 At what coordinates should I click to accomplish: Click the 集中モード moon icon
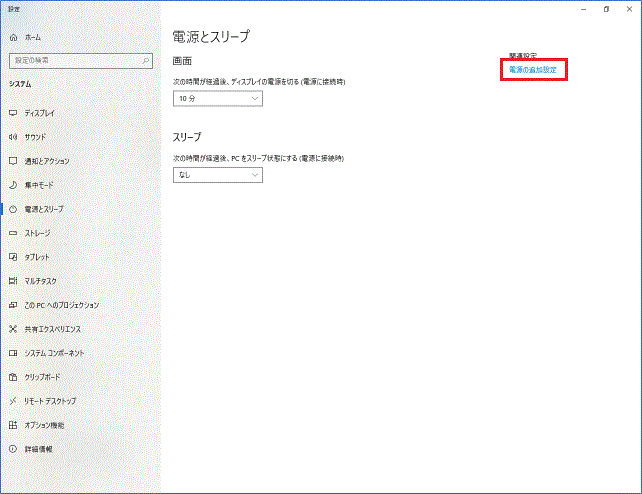13,185
